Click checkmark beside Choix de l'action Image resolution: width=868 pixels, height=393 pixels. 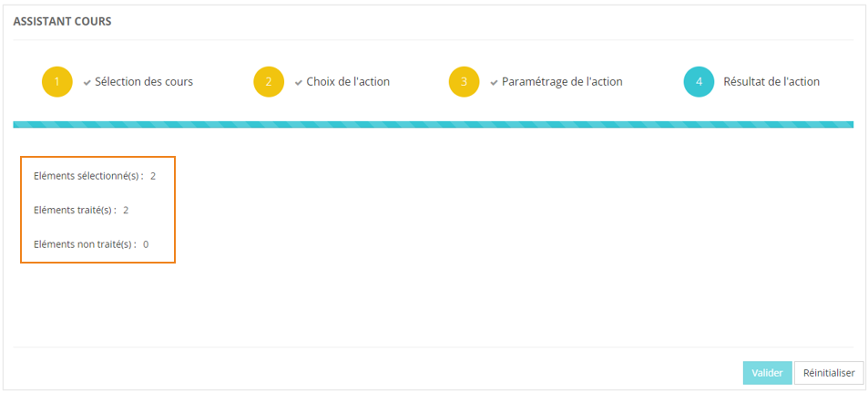tap(299, 82)
